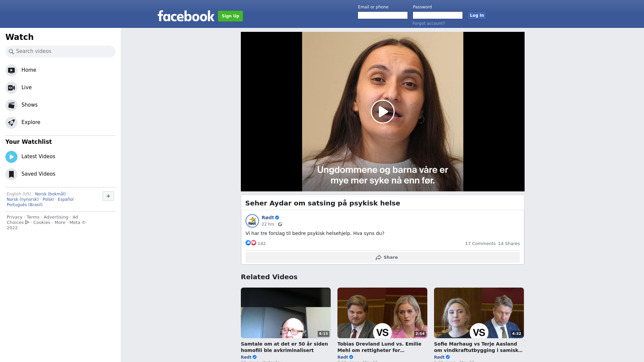Select the Shows clapperboard icon
The height and width of the screenshot is (362, 644).
(x=11, y=105)
